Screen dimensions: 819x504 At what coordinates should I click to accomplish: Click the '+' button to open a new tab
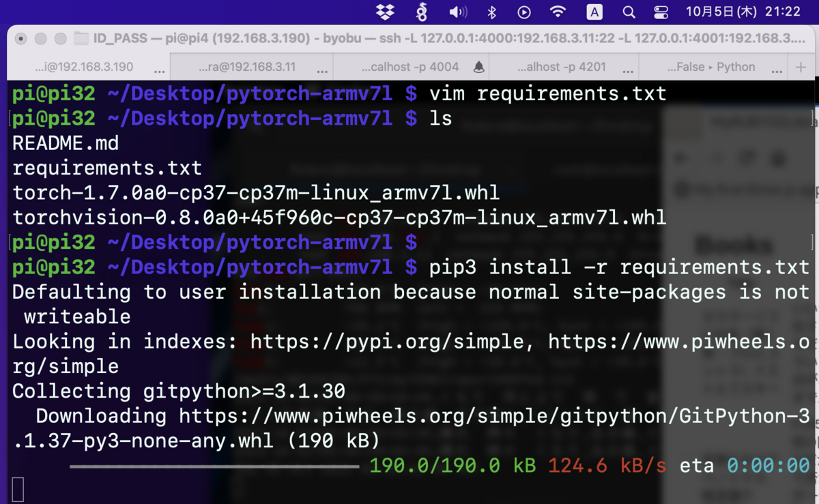802,67
